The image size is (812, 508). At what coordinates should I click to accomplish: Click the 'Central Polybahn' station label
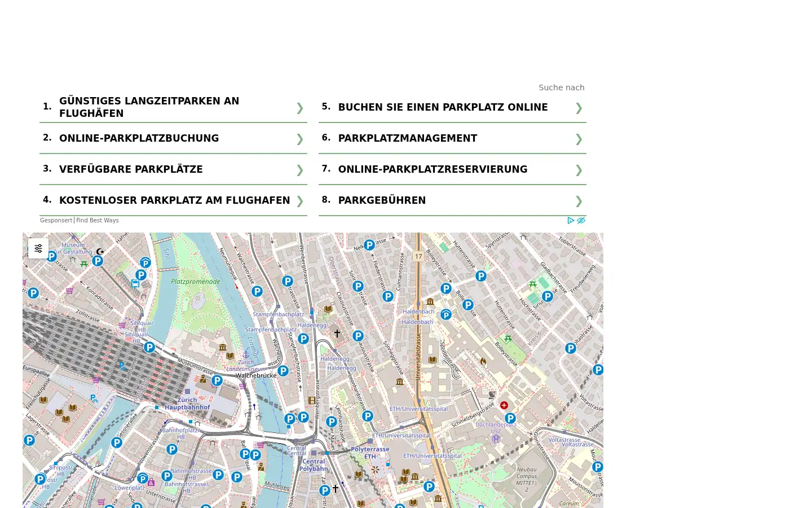click(x=314, y=465)
